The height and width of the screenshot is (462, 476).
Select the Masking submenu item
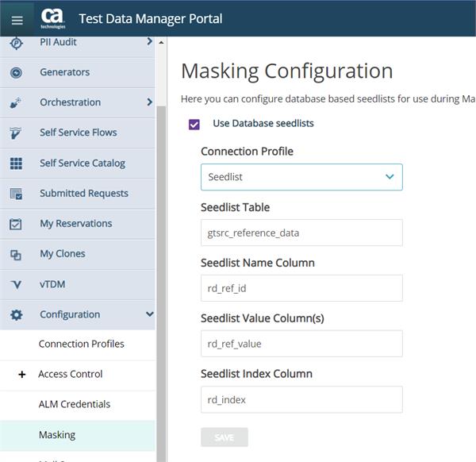[x=78, y=435]
